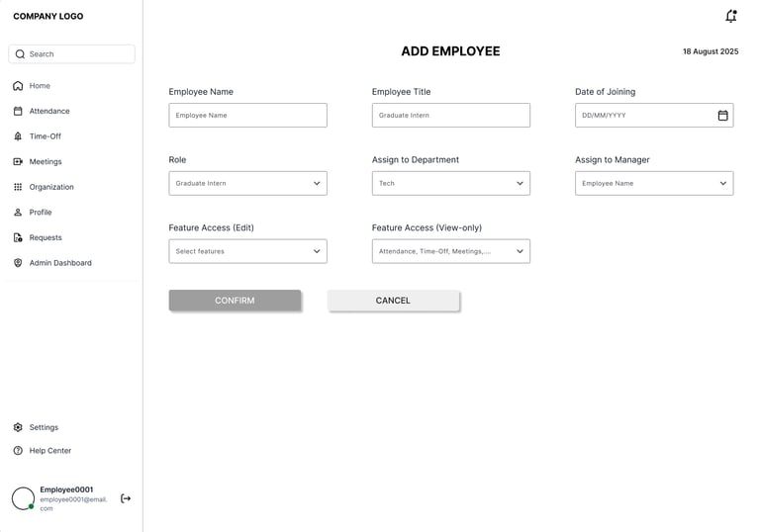The image size is (760, 532).
Task: Expand the Feature Access (View-only) dropdown
Action: coord(450,251)
